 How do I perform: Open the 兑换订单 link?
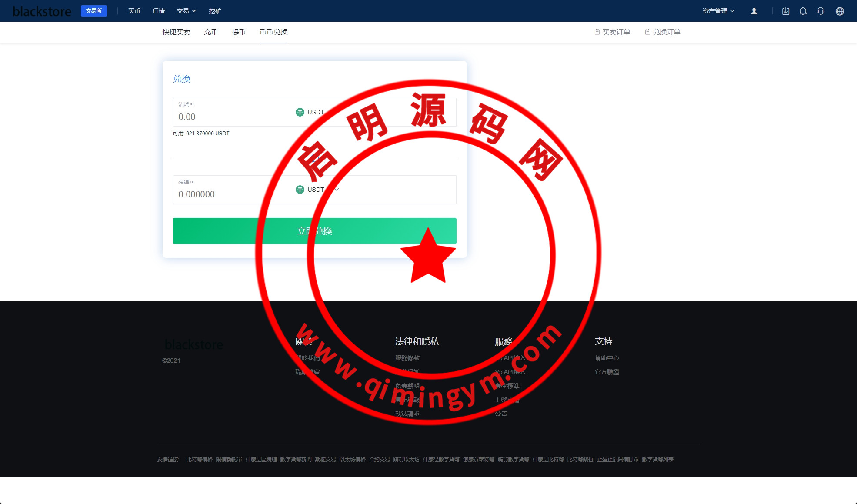click(663, 32)
